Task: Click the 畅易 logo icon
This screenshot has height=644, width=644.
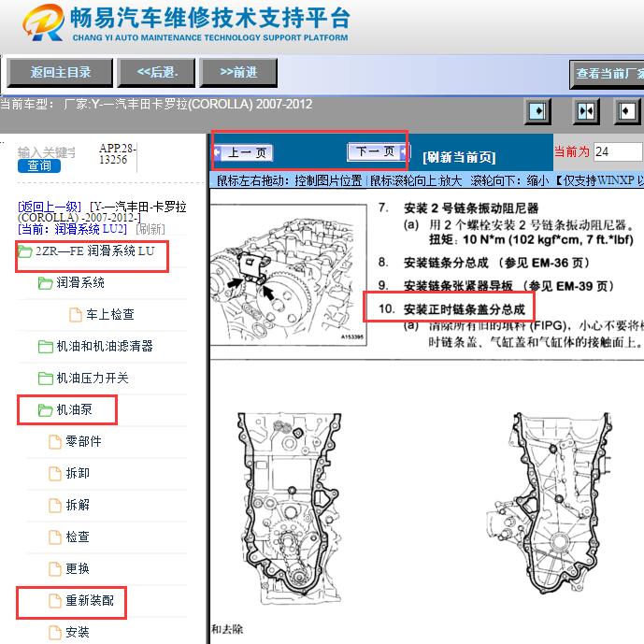Action: click(44, 22)
